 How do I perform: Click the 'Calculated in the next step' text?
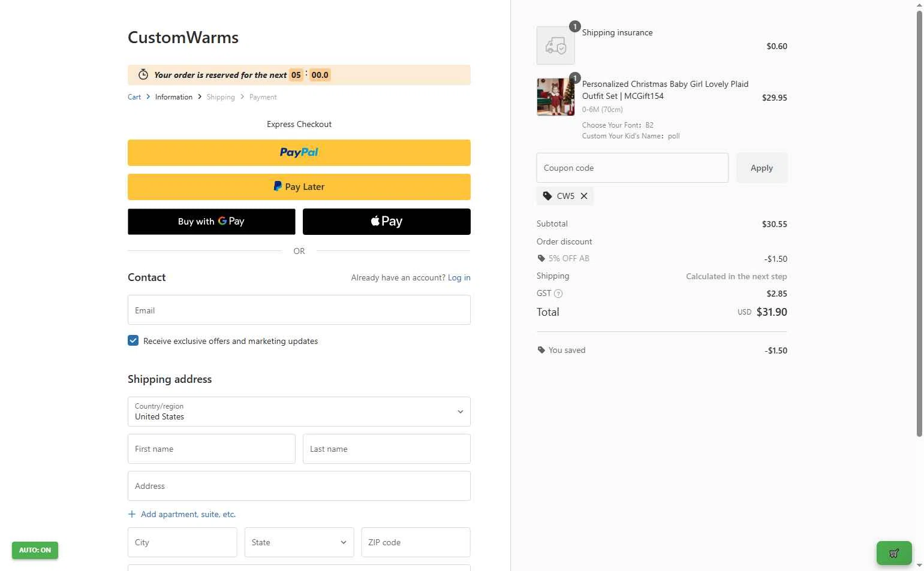point(736,276)
